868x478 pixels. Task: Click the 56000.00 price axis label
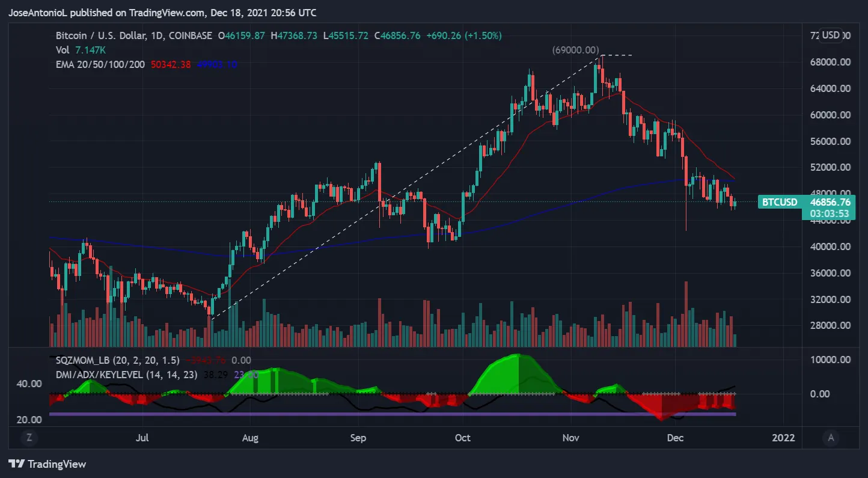[830, 141]
